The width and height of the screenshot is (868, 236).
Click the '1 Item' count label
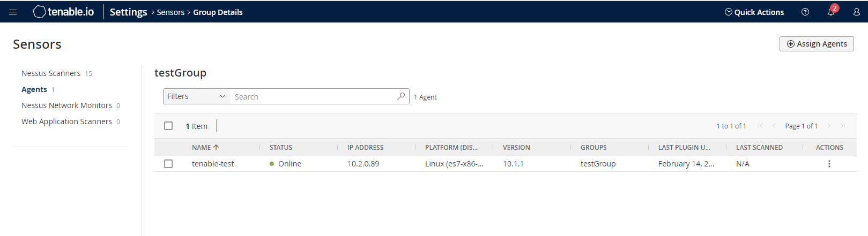[x=196, y=126]
